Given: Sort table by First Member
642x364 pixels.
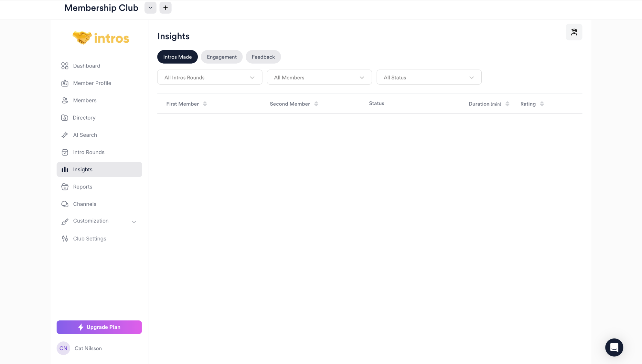Looking at the screenshot, I should pyautogui.click(x=205, y=104).
